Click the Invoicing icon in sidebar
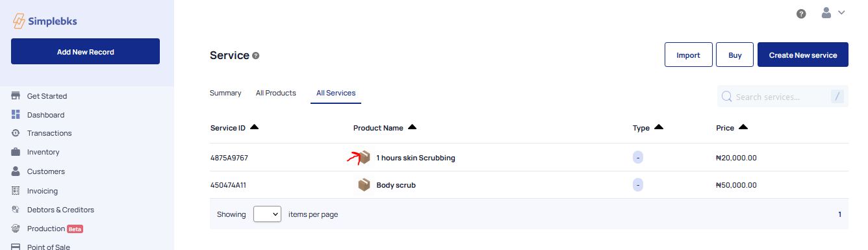 pyautogui.click(x=16, y=191)
